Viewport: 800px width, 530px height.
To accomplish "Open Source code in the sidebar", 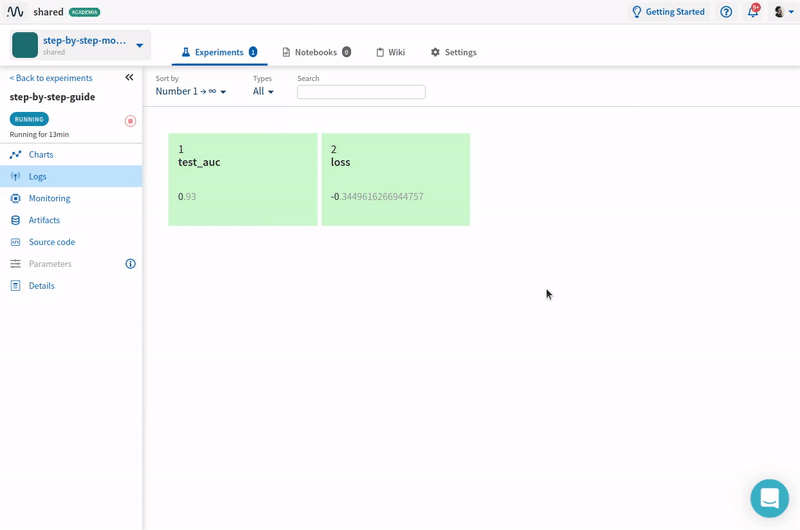I will (x=71, y=242).
